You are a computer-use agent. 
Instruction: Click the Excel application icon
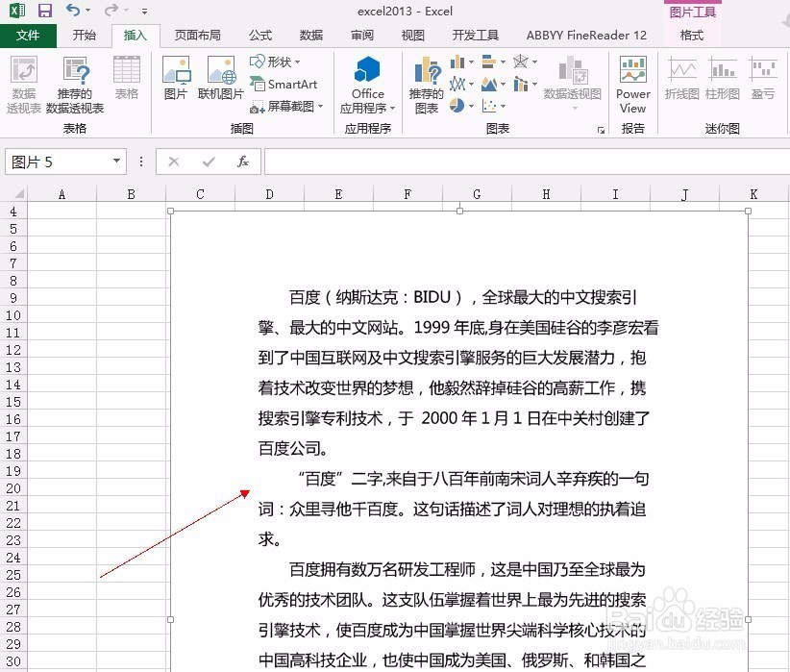17,11
